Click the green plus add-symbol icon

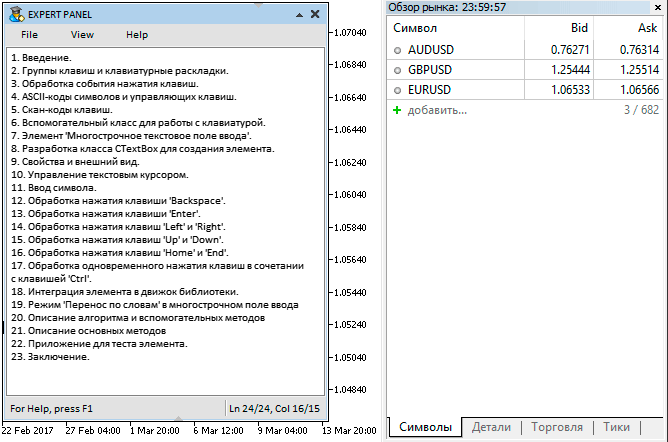click(397, 110)
